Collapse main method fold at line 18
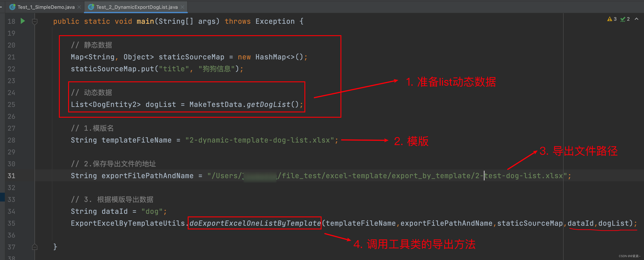Viewport: 644px width, 260px height. (x=35, y=22)
